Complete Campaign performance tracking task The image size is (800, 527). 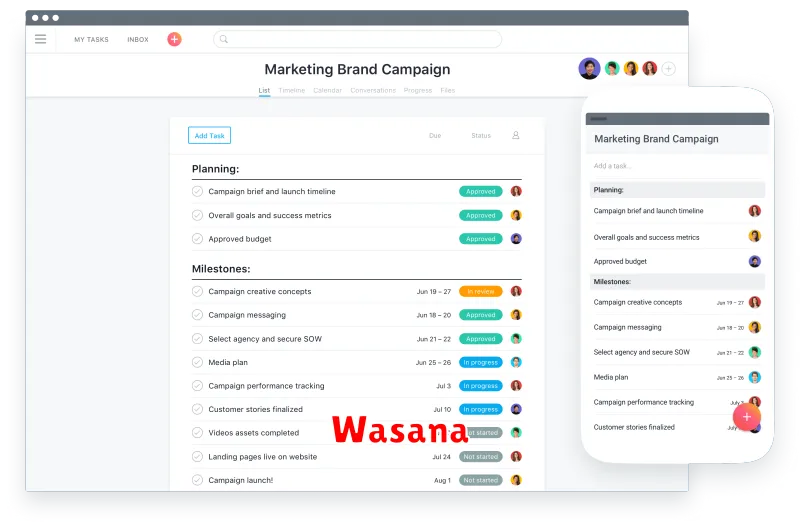click(x=197, y=386)
